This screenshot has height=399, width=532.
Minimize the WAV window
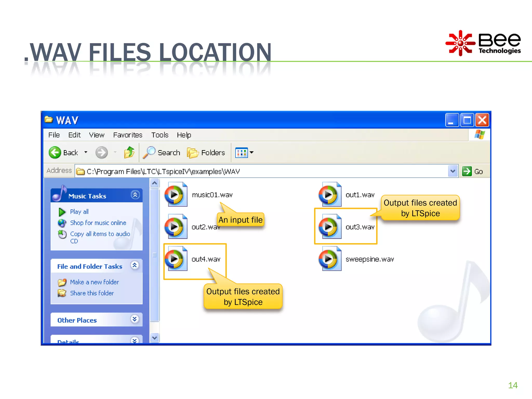[452, 120]
